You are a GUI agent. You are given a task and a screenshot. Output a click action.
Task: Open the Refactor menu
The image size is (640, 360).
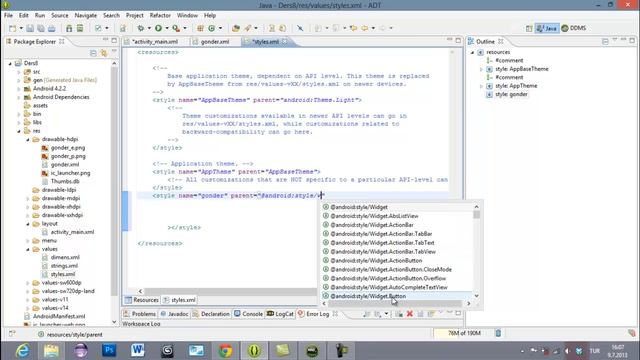pos(160,16)
